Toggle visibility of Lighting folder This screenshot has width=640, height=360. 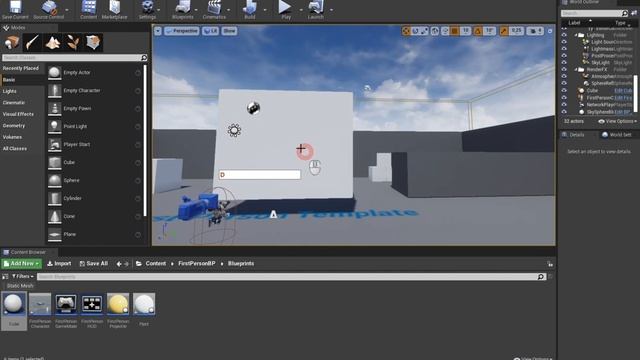[564, 35]
